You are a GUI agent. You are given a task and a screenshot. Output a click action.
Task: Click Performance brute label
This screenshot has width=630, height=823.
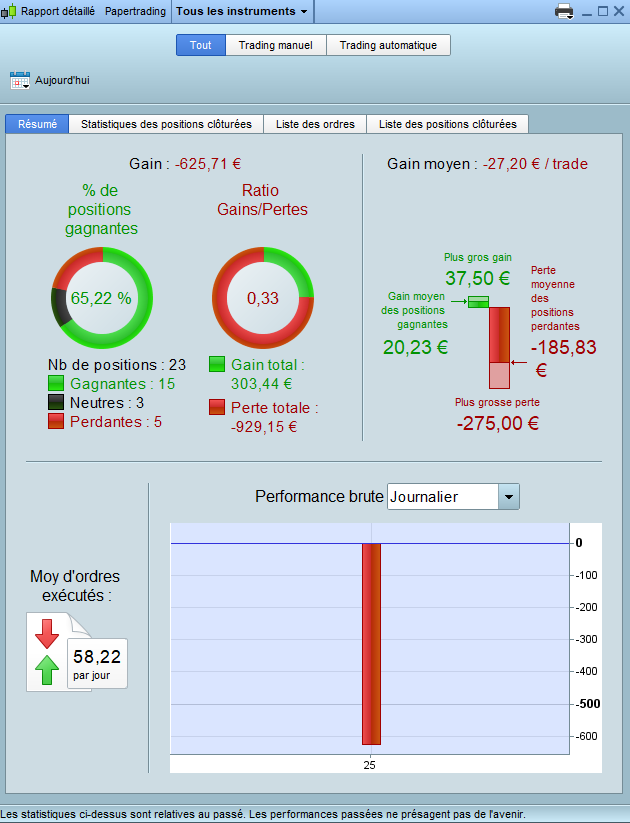(x=319, y=497)
